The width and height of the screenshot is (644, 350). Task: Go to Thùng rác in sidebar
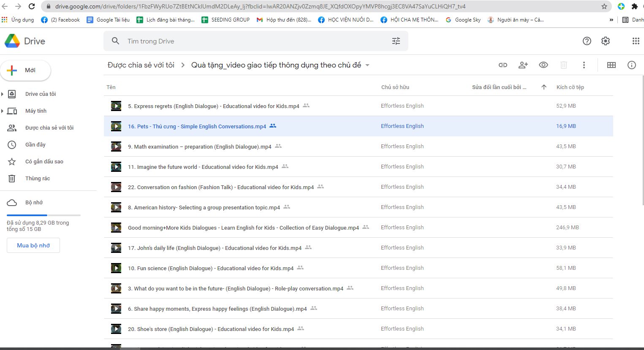[38, 179]
